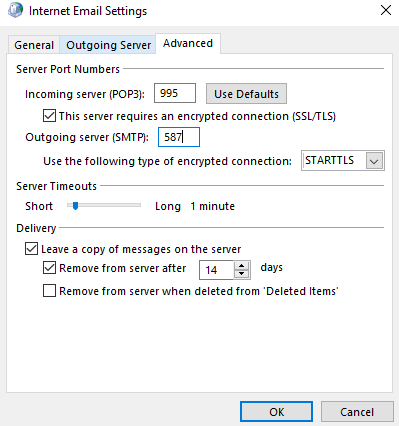Uncheck Leave a copy of messages on server
The height and width of the screenshot is (426, 399).
click(x=31, y=249)
